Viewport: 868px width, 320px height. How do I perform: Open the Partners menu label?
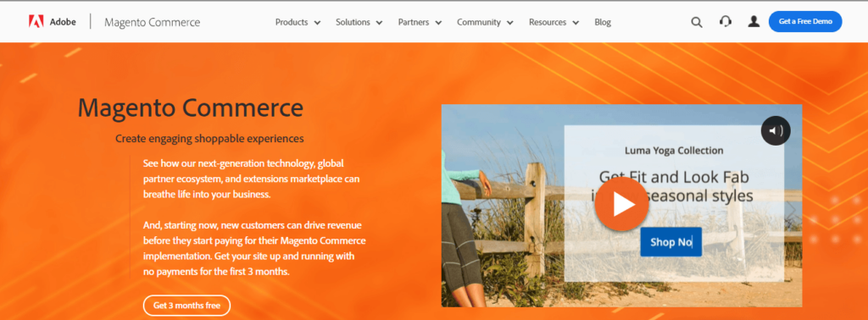(414, 22)
